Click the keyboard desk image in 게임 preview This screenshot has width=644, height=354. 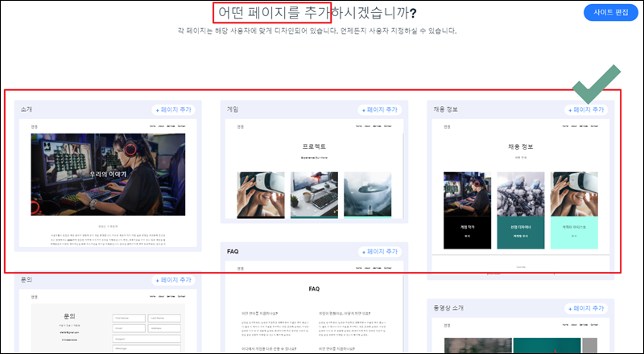(314, 195)
